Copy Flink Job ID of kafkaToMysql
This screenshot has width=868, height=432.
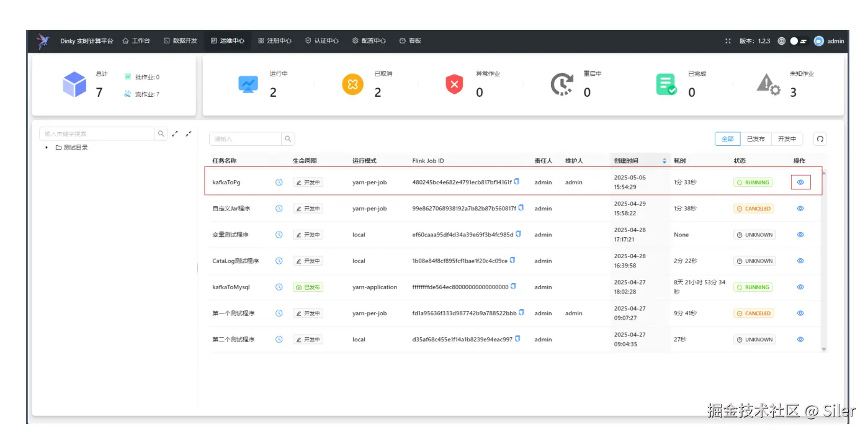(514, 286)
